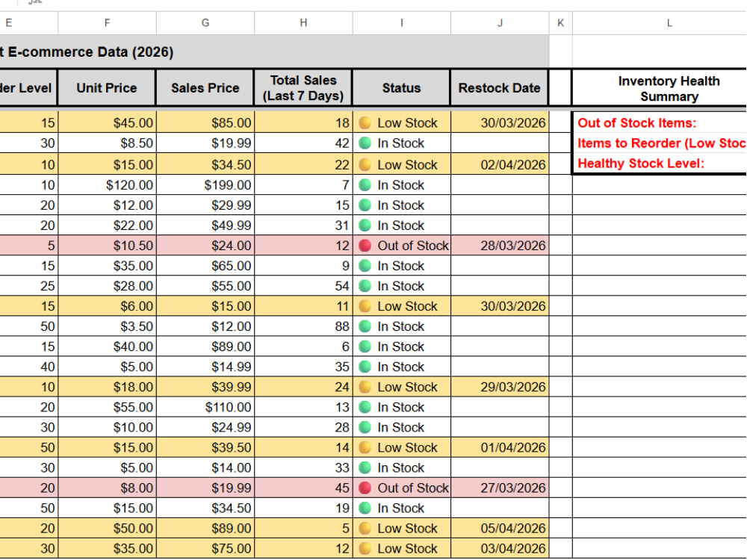Select column G header
The width and height of the screenshot is (747, 560).
tap(205, 23)
